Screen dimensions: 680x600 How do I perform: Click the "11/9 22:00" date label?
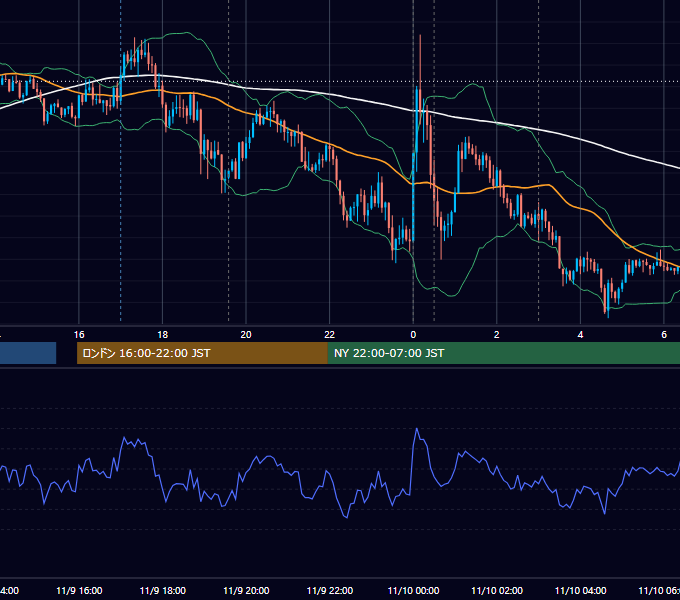[x=330, y=590]
